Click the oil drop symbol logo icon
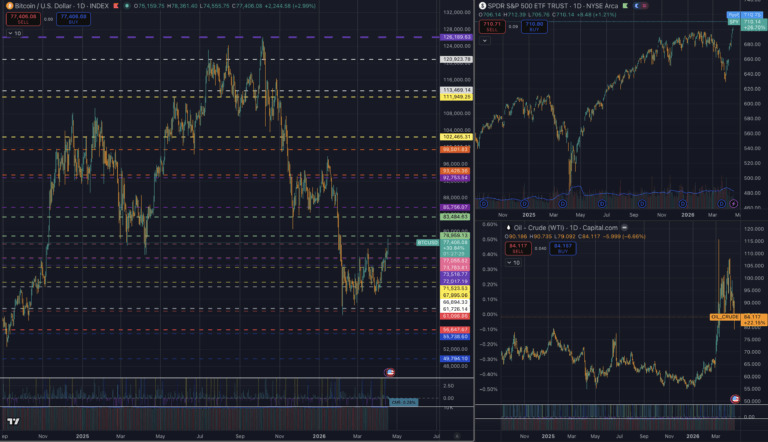Image resolution: width=768 pixels, height=442 pixels. point(508,228)
